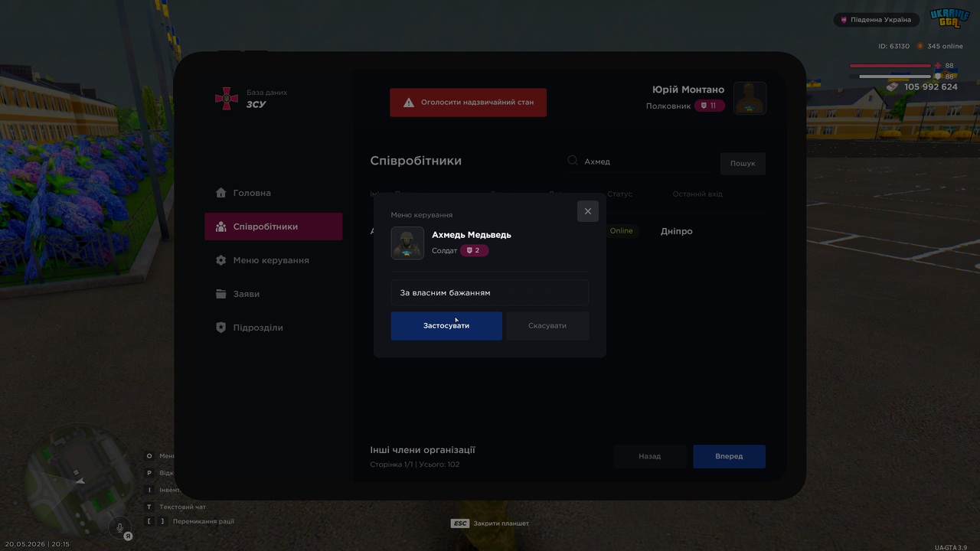The width and height of the screenshot is (980, 551).
Task: Click the Інші члени організації heading
Action: pos(423,450)
